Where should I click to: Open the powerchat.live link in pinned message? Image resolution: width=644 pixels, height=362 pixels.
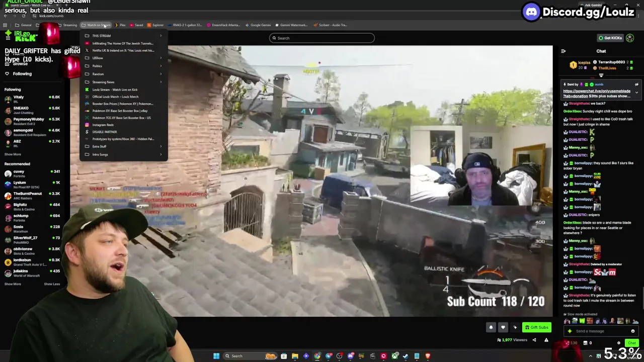click(x=596, y=94)
